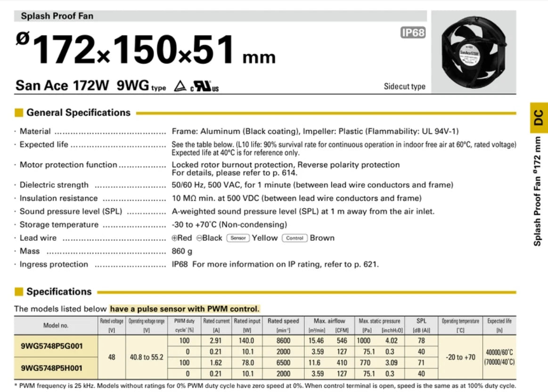548x392 pixels.
Task: Click the plus polarity symbol before Red
Action: pyautogui.click(x=174, y=238)
